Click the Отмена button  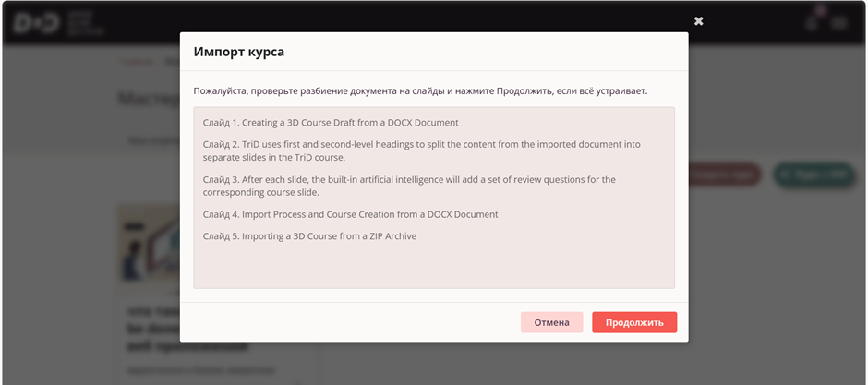[x=551, y=322]
